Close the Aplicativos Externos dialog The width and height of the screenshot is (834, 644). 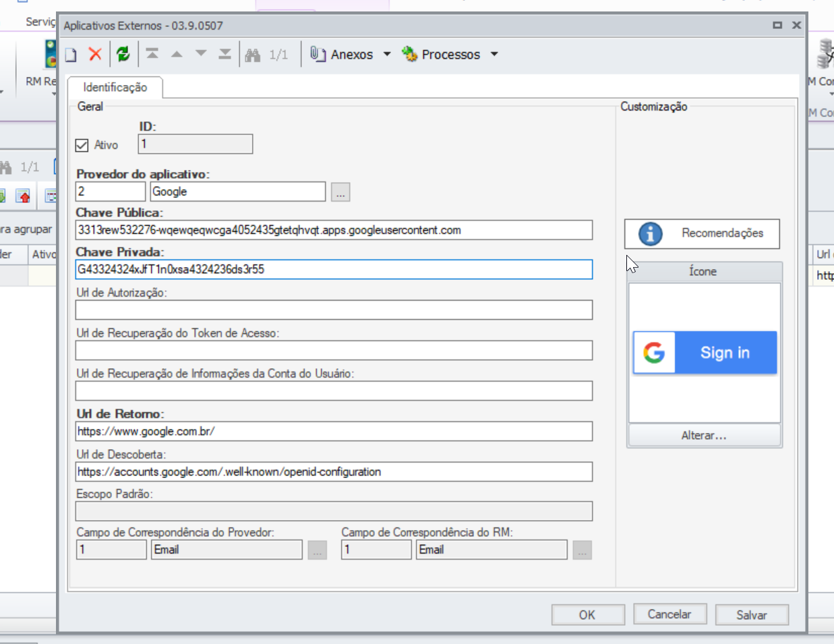pos(796,25)
